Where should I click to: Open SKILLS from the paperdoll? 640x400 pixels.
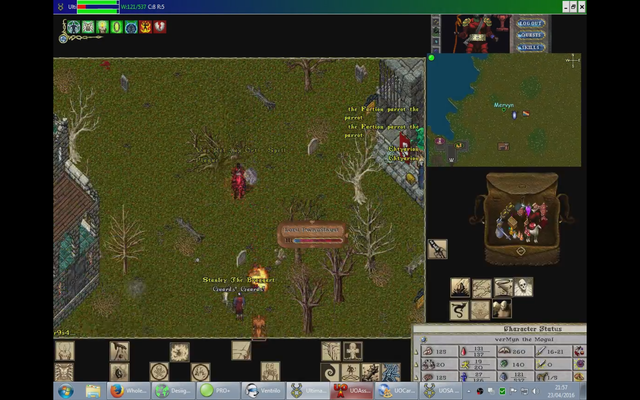click(531, 47)
